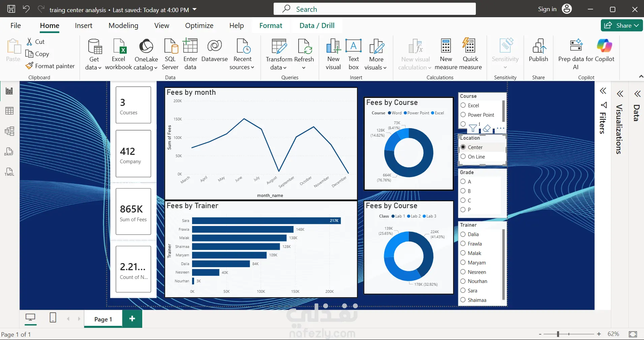Switch to Insert ribbon tab
The height and width of the screenshot is (340, 644).
tap(84, 26)
